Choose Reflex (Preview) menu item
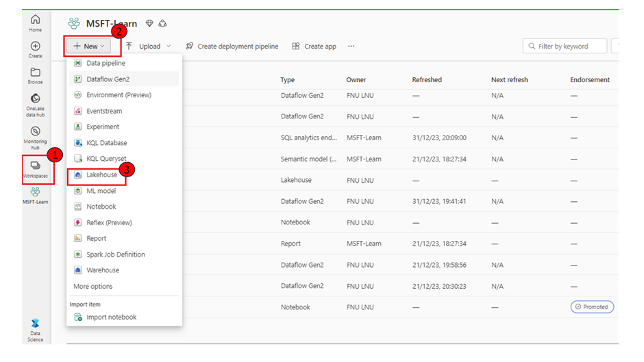644x362 pixels. (x=124, y=222)
